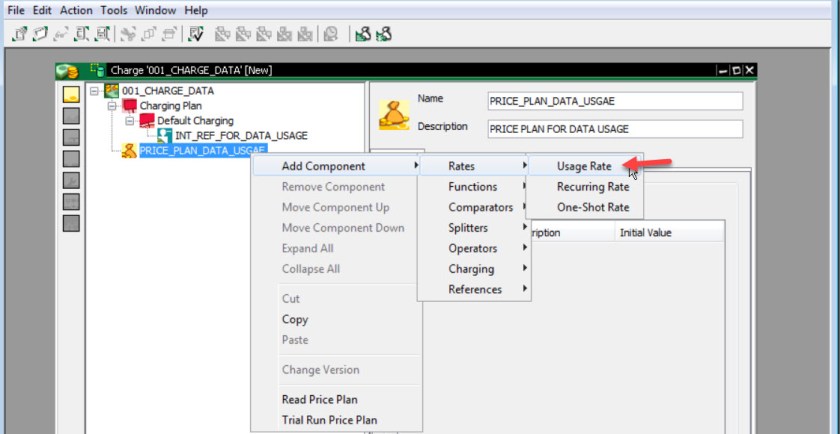840x434 pixels.
Task: Click the open-folder toolbar icon
Action: pyautogui.click(x=40, y=34)
